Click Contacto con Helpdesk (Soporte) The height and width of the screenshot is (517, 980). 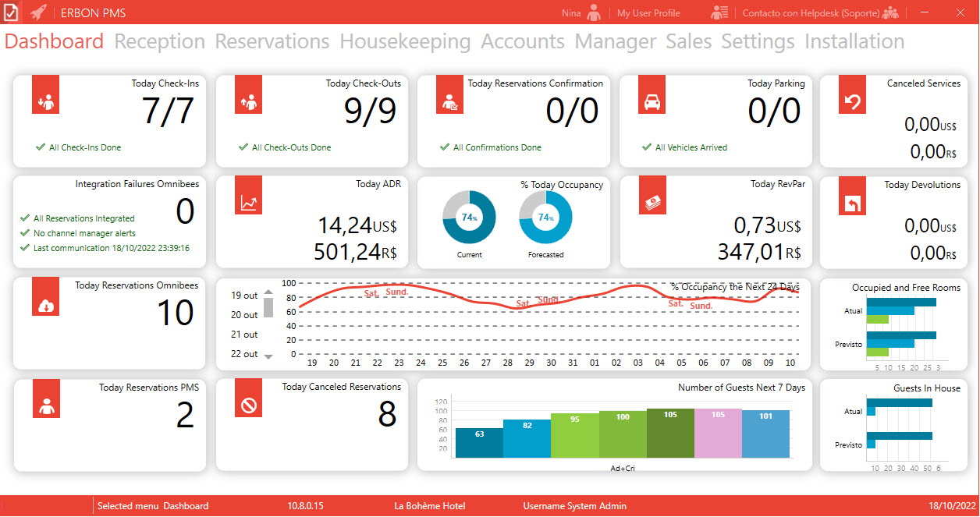811,13
